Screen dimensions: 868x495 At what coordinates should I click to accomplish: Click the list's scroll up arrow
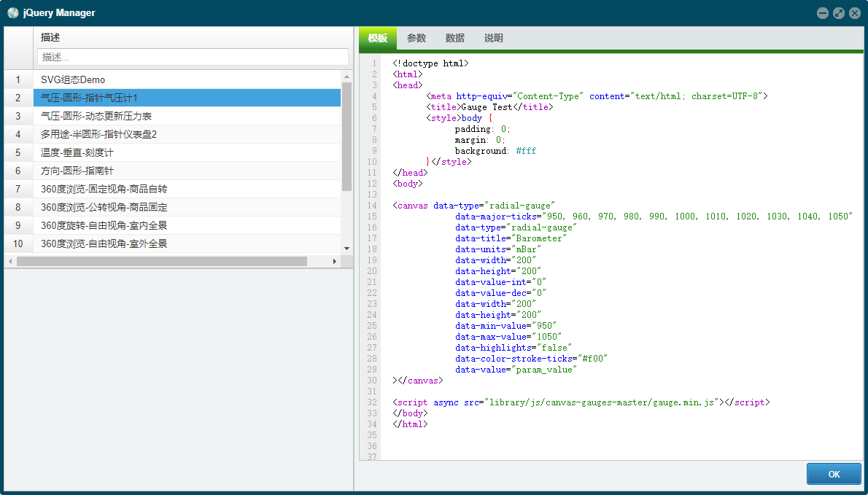coord(347,77)
